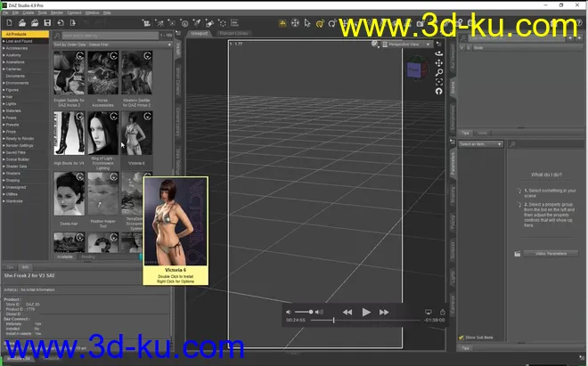This screenshot has height=366, width=588.
Task: Click the viewport zoom magnifier icon
Action: click(438, 72)
